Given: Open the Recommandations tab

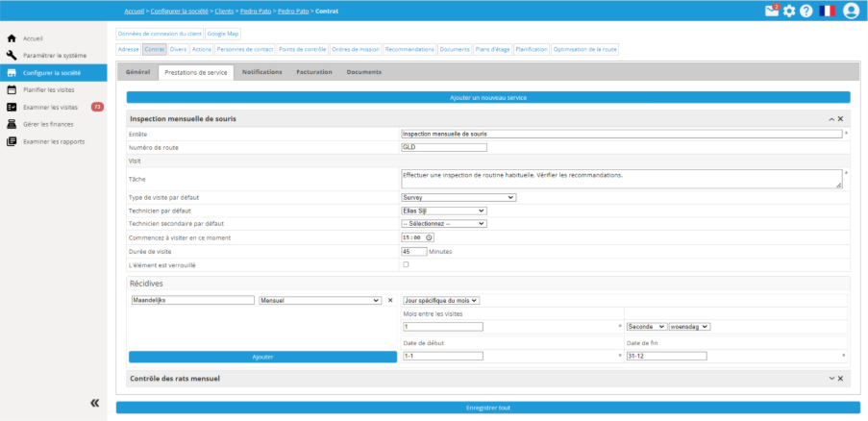Looking at the screenshot, I should click(x=409, y=49).
